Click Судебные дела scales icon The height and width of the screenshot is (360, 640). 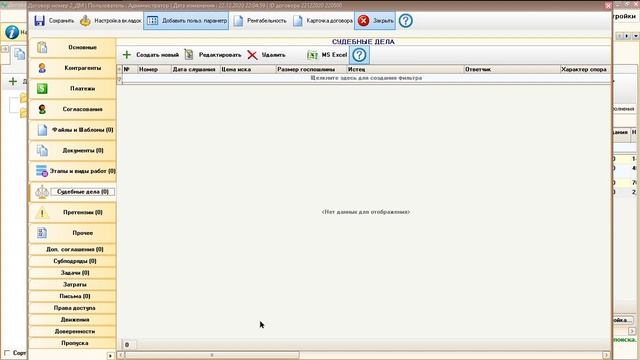point(42,192)
